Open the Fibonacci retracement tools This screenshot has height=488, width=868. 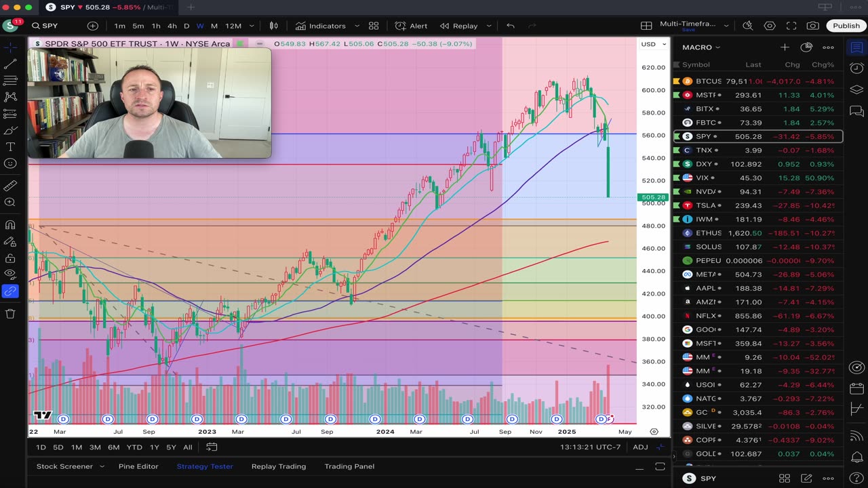pyautogui.click(x=10, y=81)
